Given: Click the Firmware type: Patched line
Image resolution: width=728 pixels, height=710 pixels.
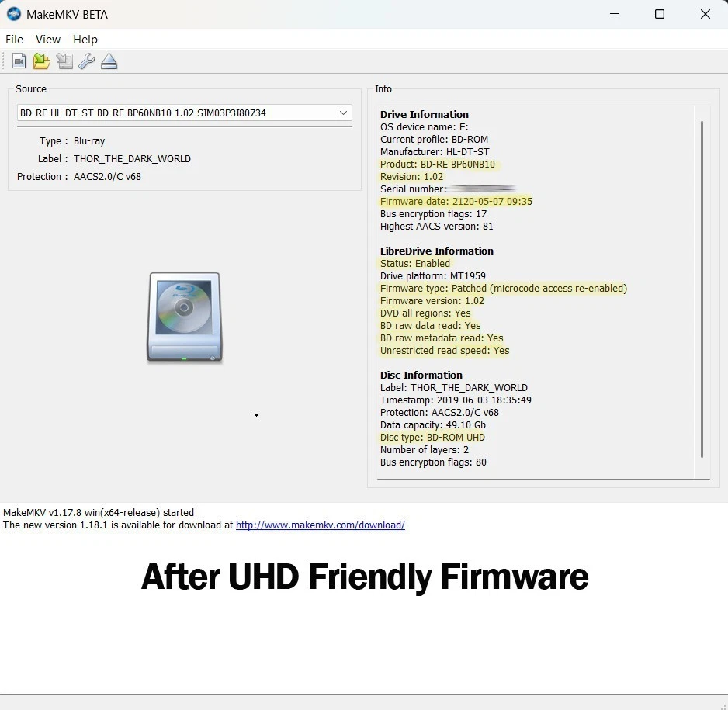Looking at the screenshot, I should [504, 288].
